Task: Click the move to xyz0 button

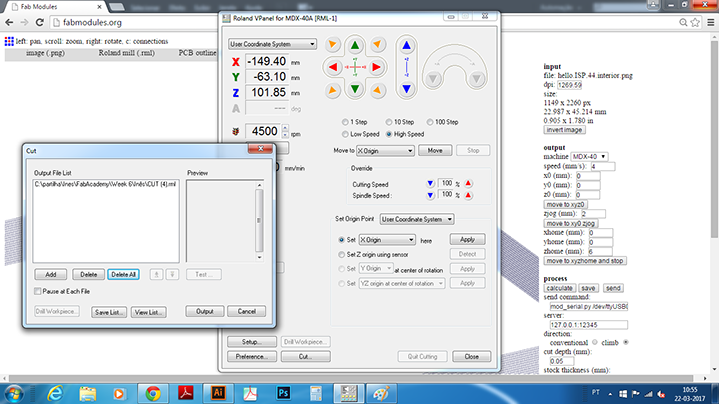Action: pos(565,205)
